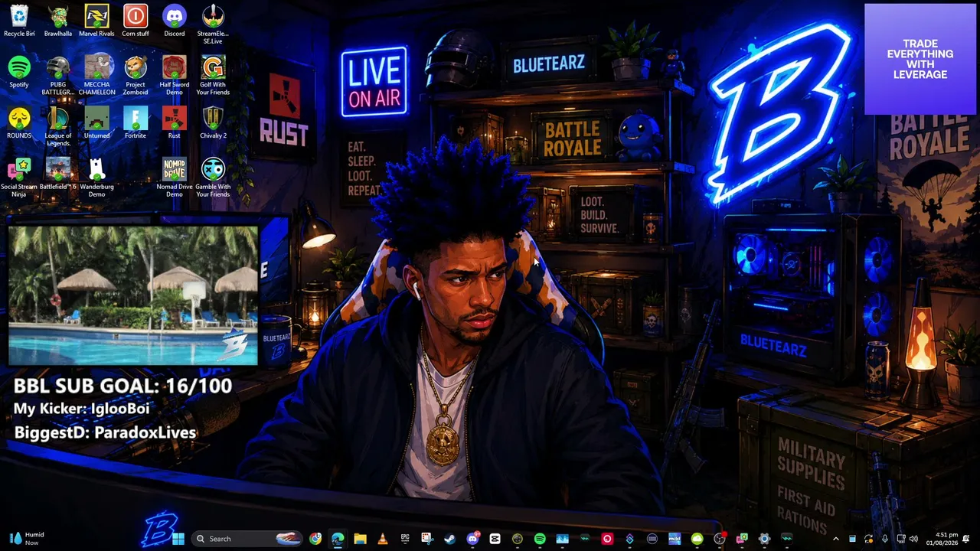Open the Chivalry 2 desktop shortcut

(x=213, y=122)
